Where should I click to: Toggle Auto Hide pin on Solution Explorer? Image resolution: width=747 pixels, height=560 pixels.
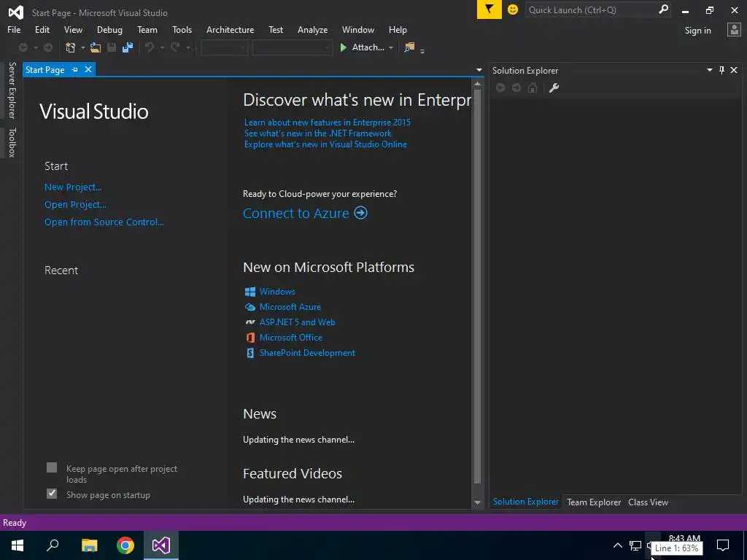(721, 70)
